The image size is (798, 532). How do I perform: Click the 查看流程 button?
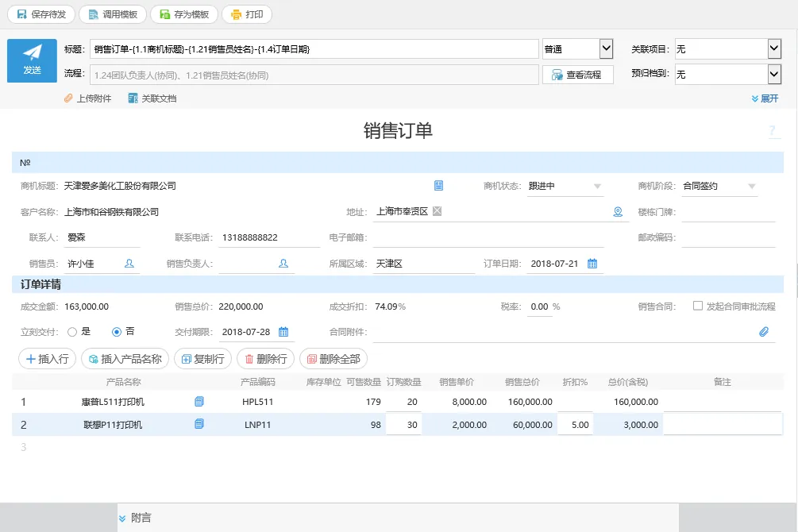[x=577, y=75]
